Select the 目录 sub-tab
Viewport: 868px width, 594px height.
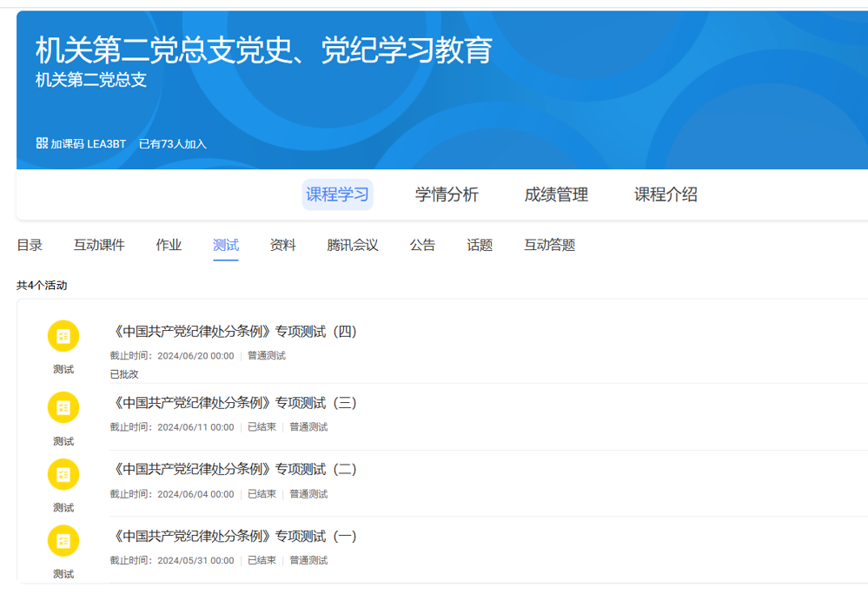(30, 245)
